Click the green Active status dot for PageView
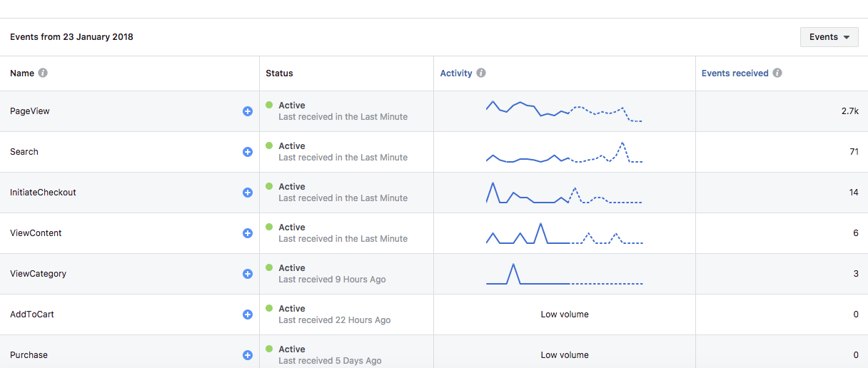Viewport: 868px width, 368px height. click(269, 105)
